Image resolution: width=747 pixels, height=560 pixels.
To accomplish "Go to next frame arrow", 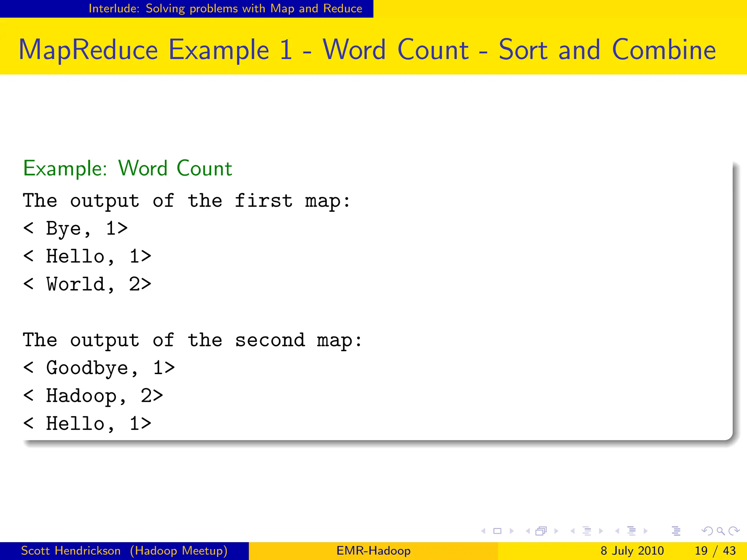I will click(x=556, y=531).
